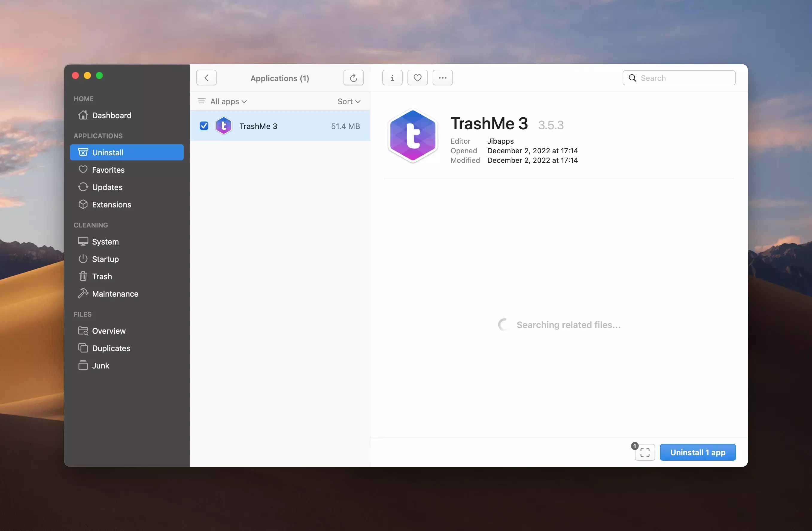This screenshot has height=531, width=812.
Task: Select Uninstall in the sidebar
Action: click(x=127, y=153)
